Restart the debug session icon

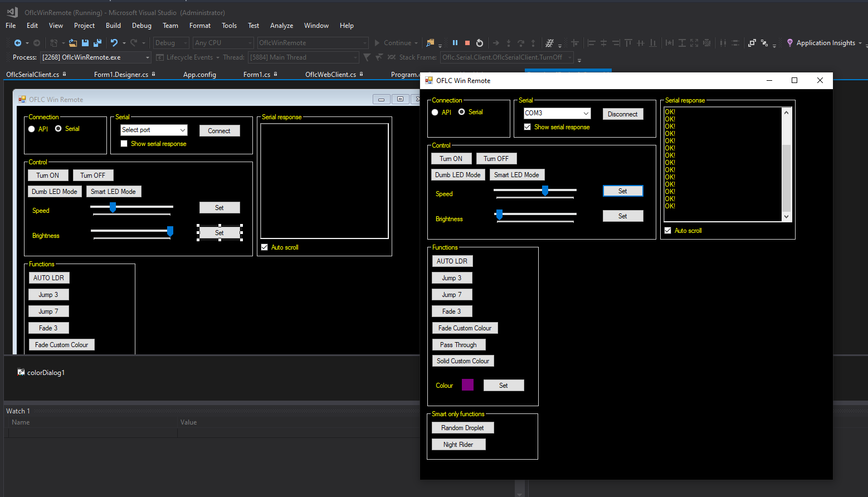pos(480,43)
